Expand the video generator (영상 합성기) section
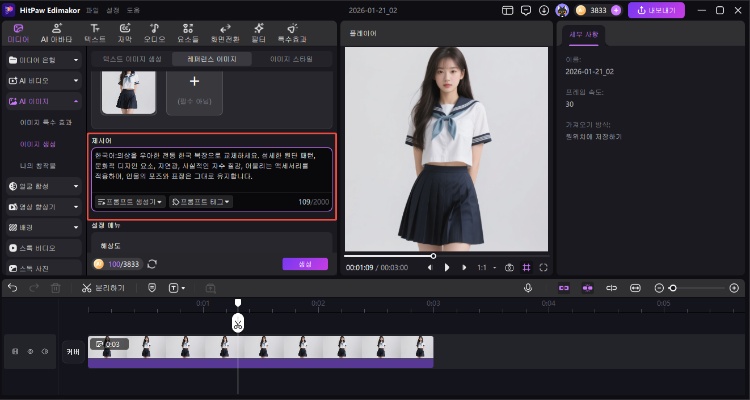Viewport: 750px width, 400px height. (x=44, y=207)
